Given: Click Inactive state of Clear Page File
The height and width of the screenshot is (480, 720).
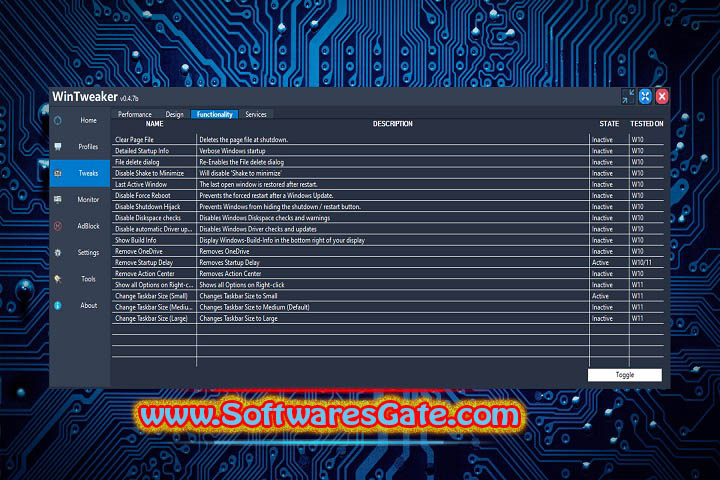Looking at the screenshot, I should point(602,140).
